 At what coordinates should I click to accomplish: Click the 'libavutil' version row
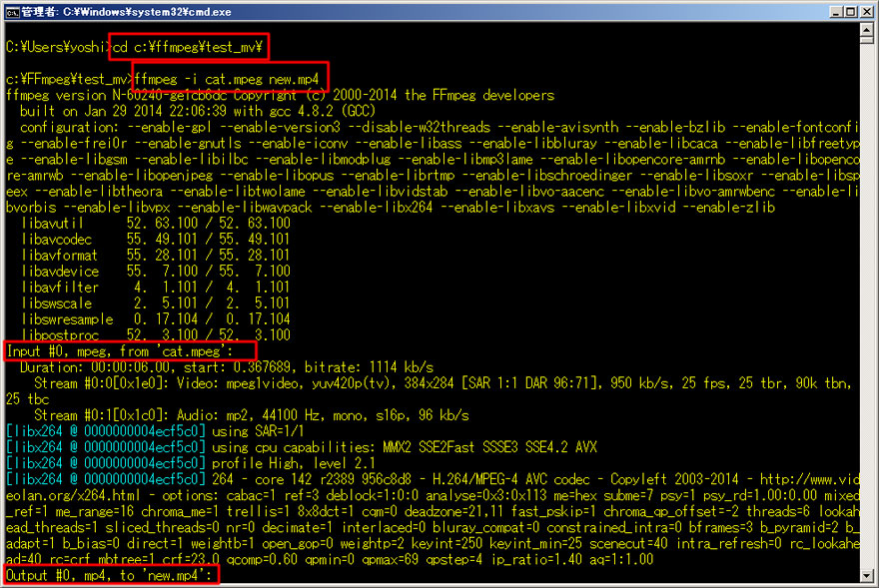156,223
